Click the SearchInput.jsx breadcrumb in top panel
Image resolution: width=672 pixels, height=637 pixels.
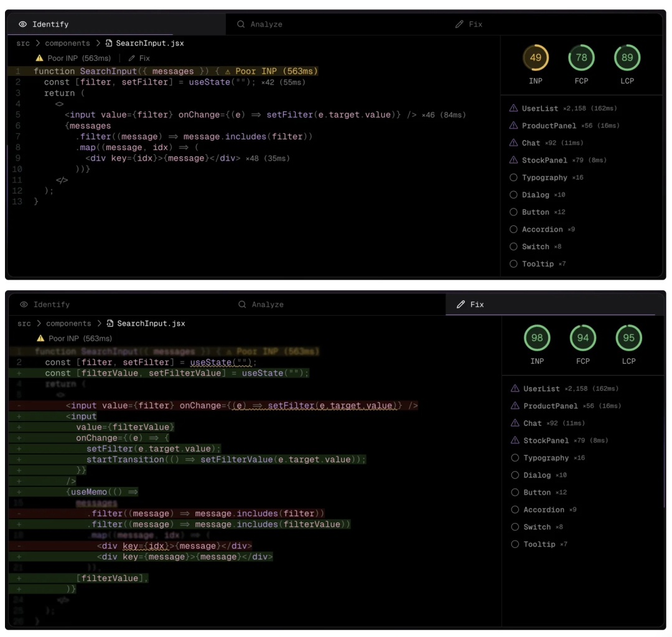(150, 44)
